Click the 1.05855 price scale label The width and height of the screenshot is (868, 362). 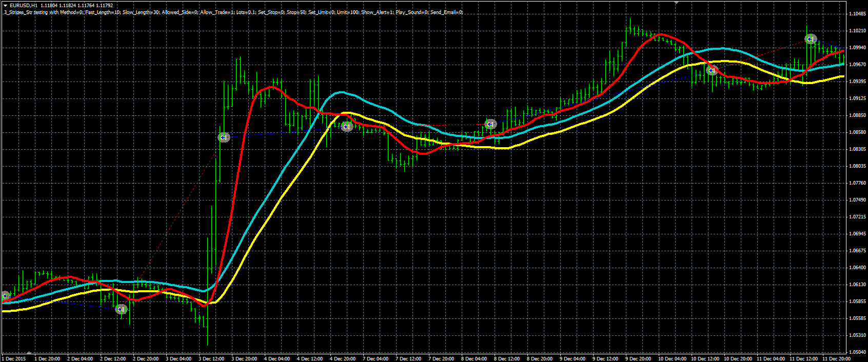coord(858,301)
